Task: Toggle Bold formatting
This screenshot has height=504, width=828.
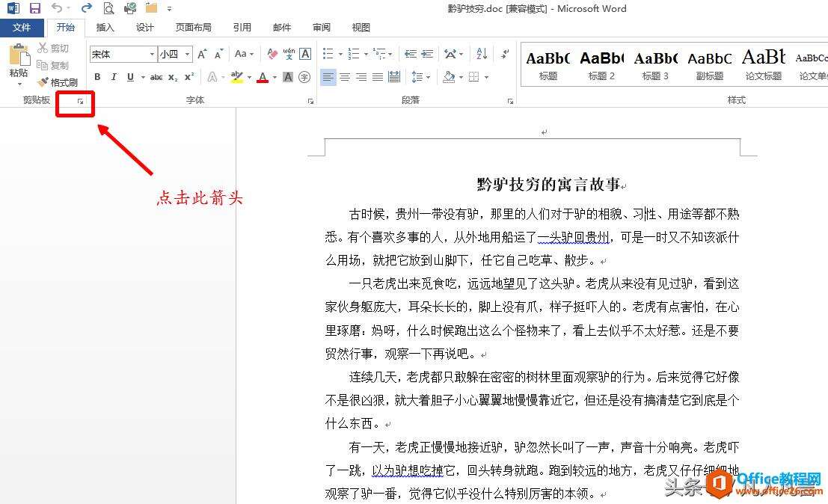Action: coord(99,77)
